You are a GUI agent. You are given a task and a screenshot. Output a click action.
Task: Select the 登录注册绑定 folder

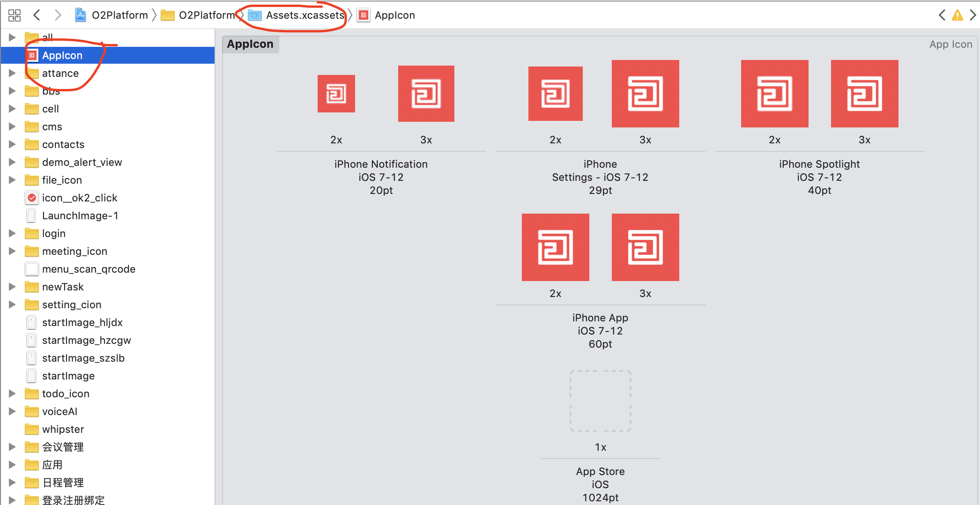(108, 499)
